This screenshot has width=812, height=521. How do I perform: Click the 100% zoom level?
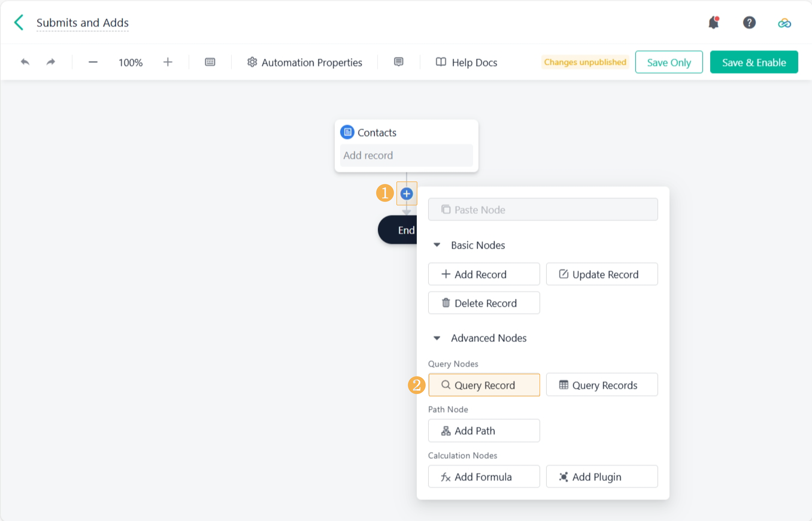pos(131,63)
